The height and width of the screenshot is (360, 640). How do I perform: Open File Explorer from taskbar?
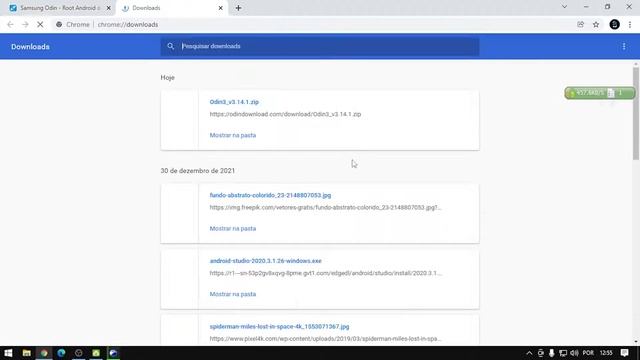point(27,353)
